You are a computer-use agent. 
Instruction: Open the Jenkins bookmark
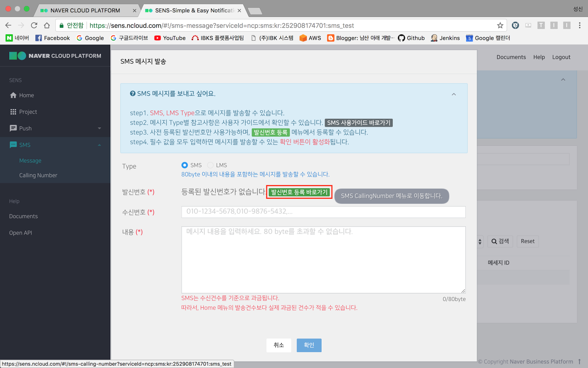(x=445, y=38)
